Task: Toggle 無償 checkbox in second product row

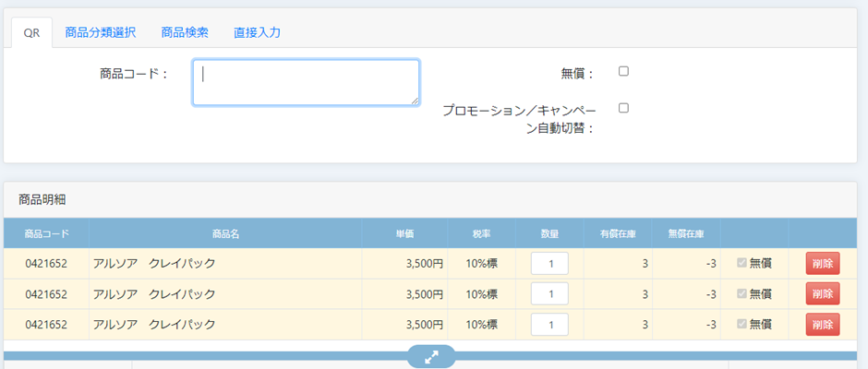Action: [741, 294]
